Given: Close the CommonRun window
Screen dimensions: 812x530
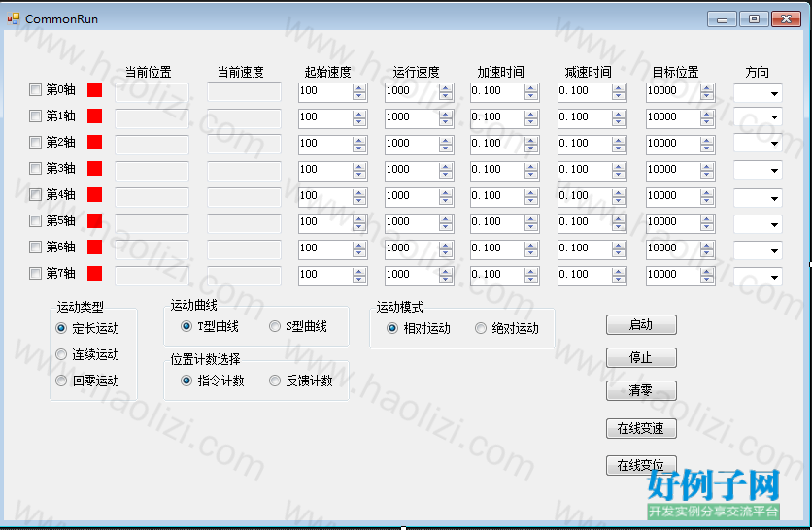Looking at the screenshot, I should (x=786, y=19).
